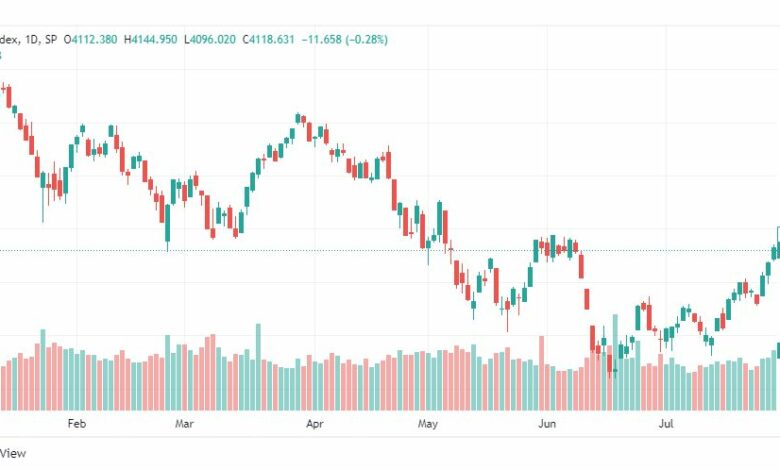This screenshot has height=470, width=780.
Task: Select the open value O4112.380
Action: (x=91, y=39)
